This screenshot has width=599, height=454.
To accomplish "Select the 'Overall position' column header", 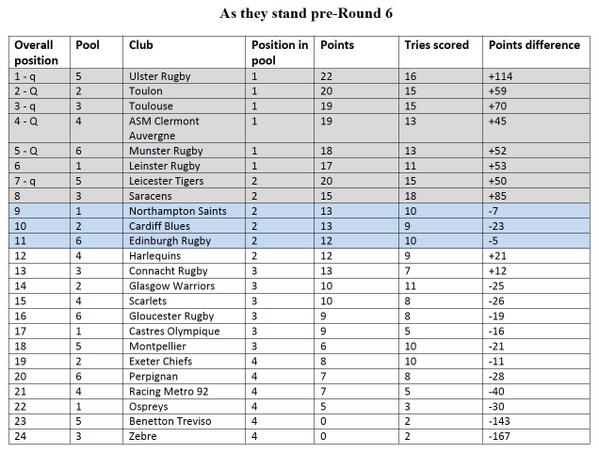I will (36, 53).
